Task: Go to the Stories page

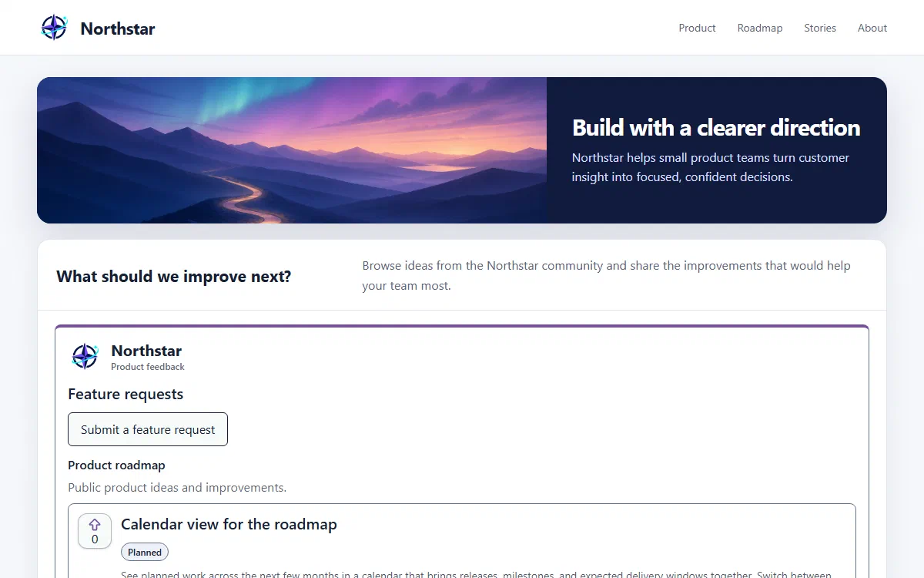Action: 820,28
